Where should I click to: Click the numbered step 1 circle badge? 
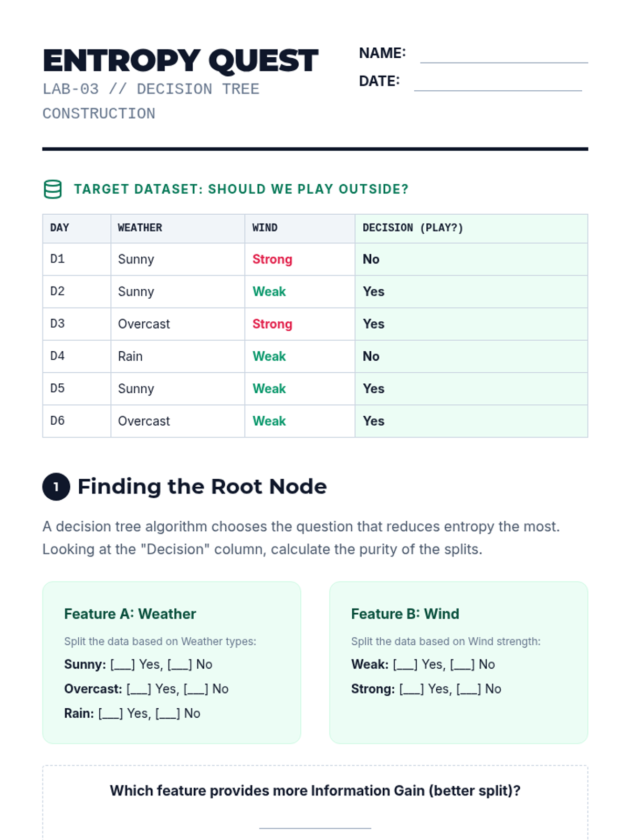[56, 487]
